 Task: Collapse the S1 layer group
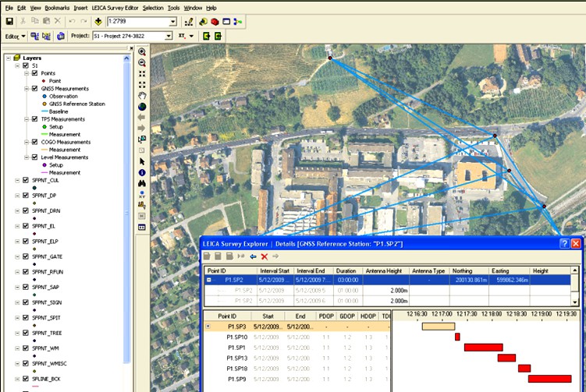pos(17,65)
